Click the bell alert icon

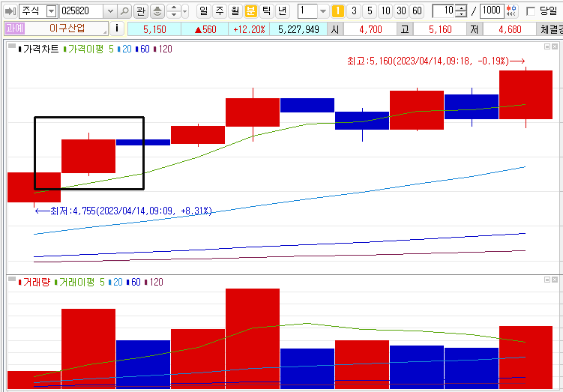click(x=157, y=11)
